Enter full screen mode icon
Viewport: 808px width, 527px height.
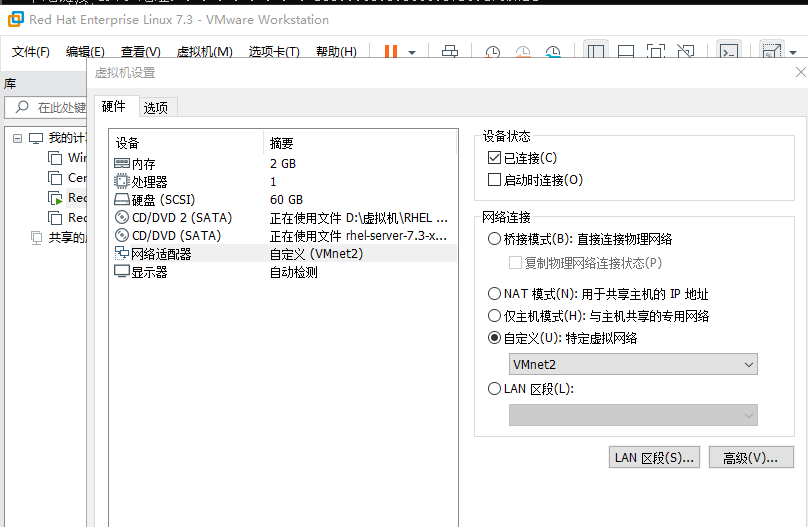tap(655, 52)
